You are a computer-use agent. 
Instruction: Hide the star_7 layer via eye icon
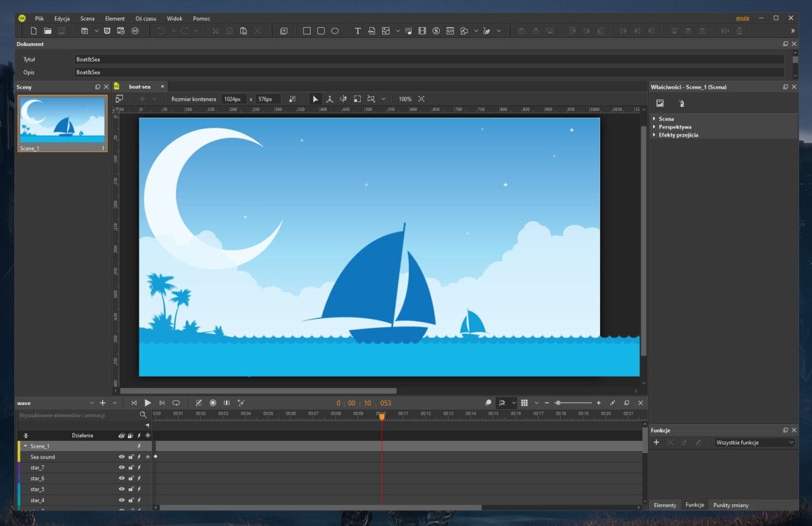click(122, 468)
